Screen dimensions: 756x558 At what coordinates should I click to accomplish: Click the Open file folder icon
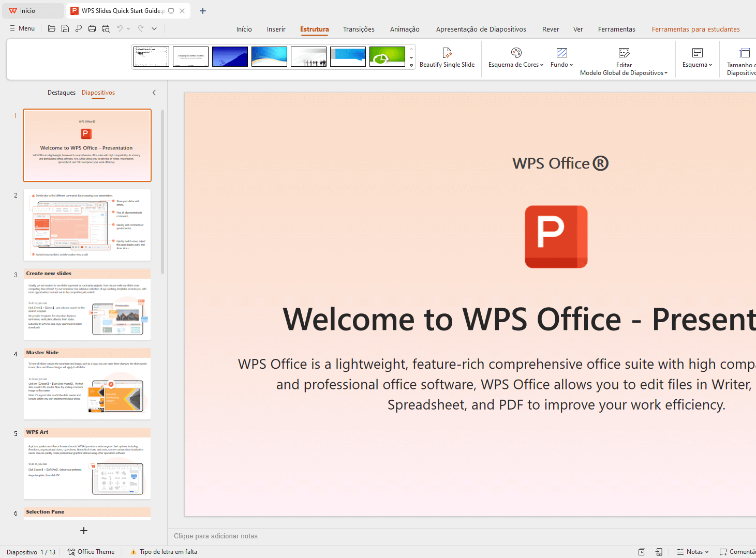52,28
